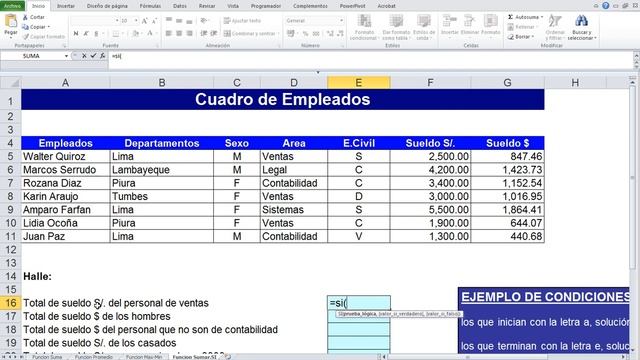Open Estilos de celda gallery
Screen dimensions: 640x360
[x=424, y=27]
